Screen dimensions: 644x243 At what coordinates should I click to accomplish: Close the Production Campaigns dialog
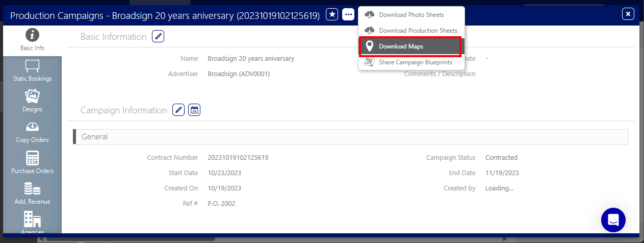coord(628,14)
